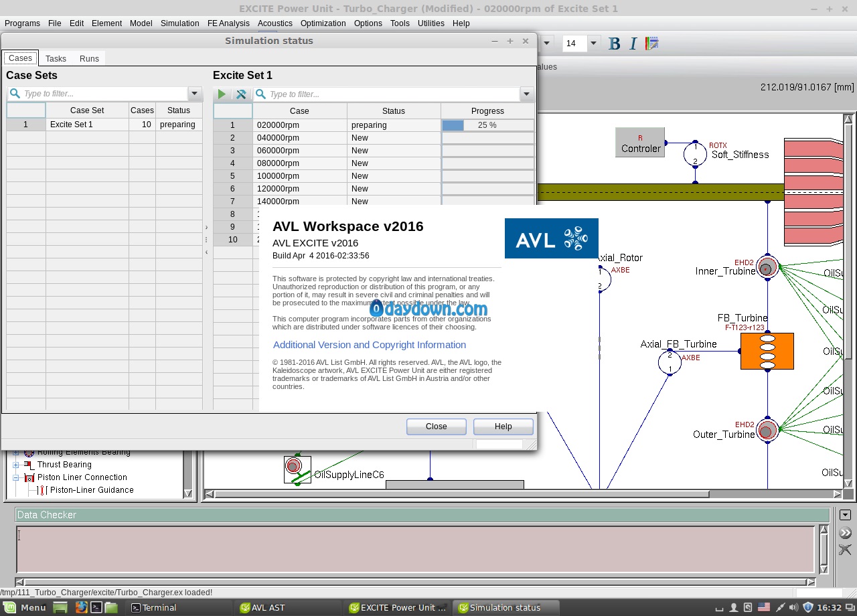
Task: Switch to EXCITE Power Unit taskbar window
Action: pyautogui.click(x=396, y=607)
